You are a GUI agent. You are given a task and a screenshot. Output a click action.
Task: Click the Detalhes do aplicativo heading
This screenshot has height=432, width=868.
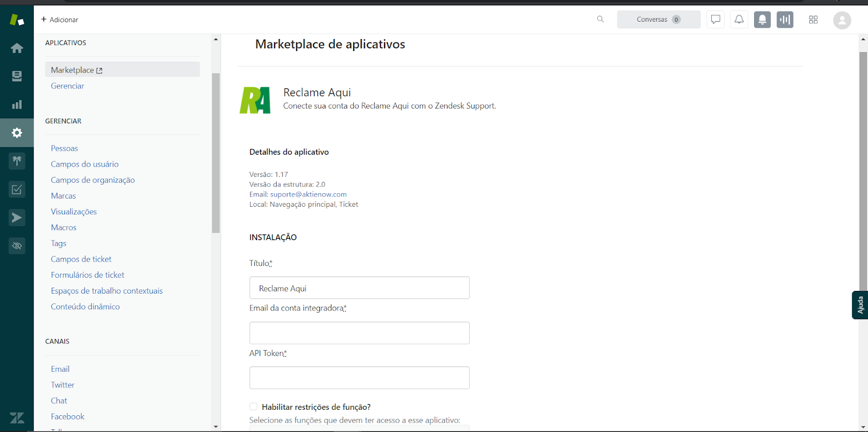289,152
